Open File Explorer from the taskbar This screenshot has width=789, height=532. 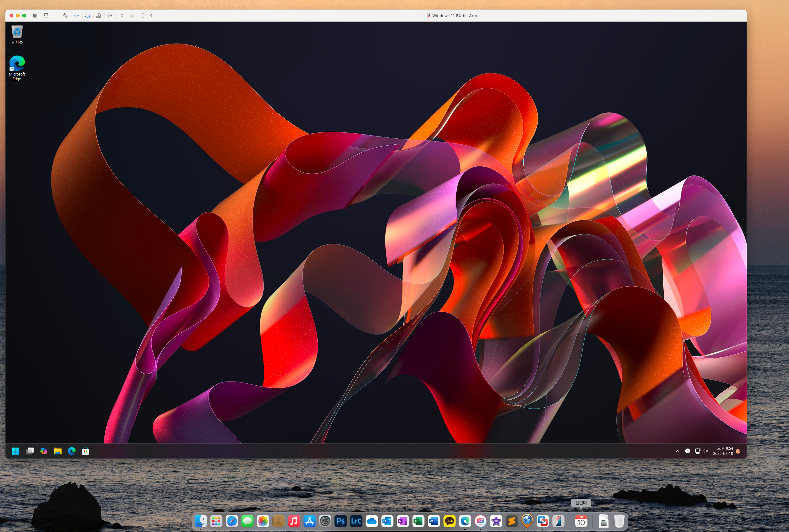pos(58,451)
